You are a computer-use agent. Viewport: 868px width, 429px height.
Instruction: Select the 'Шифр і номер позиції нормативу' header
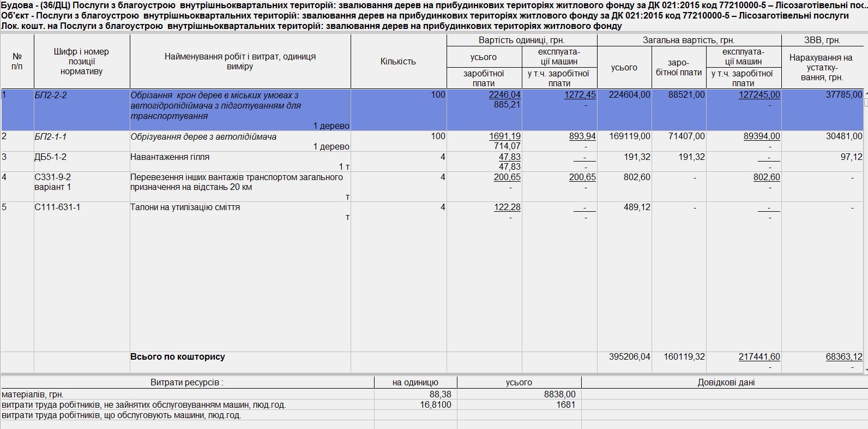point(81,62)
